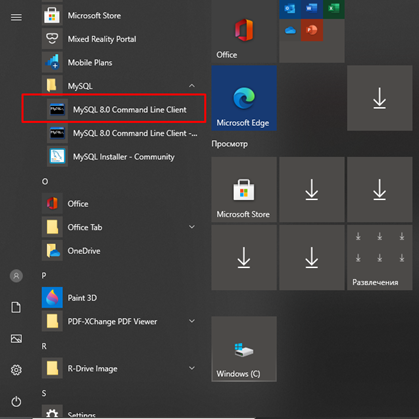Open the Windows (C) drive tile
Screen dimensions: 419x419
coord(244,349)
